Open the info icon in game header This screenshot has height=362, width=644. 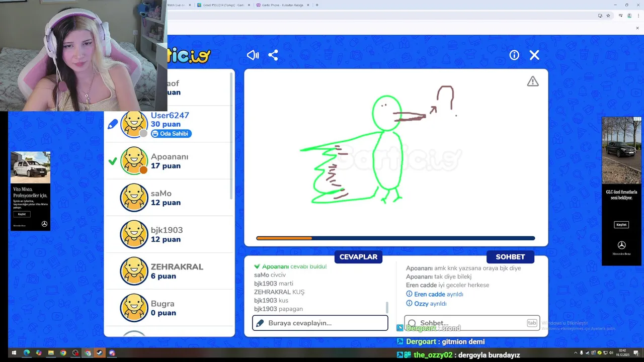point(514,55)
